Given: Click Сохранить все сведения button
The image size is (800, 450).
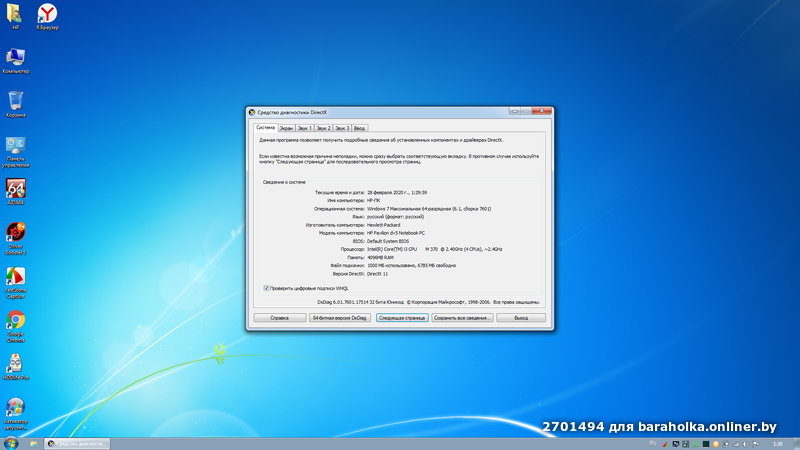Looking at the screenshot, I should 462,318.
